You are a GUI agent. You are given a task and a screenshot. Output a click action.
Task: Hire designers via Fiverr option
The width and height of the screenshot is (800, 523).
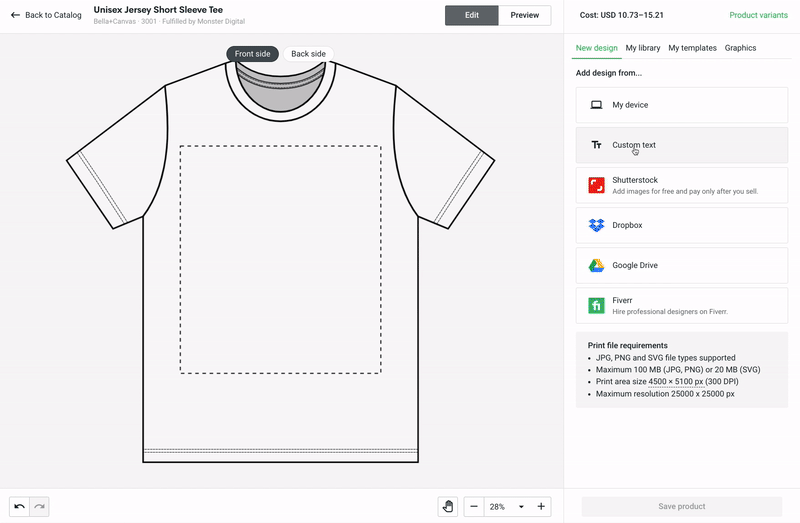click(682, 306)
